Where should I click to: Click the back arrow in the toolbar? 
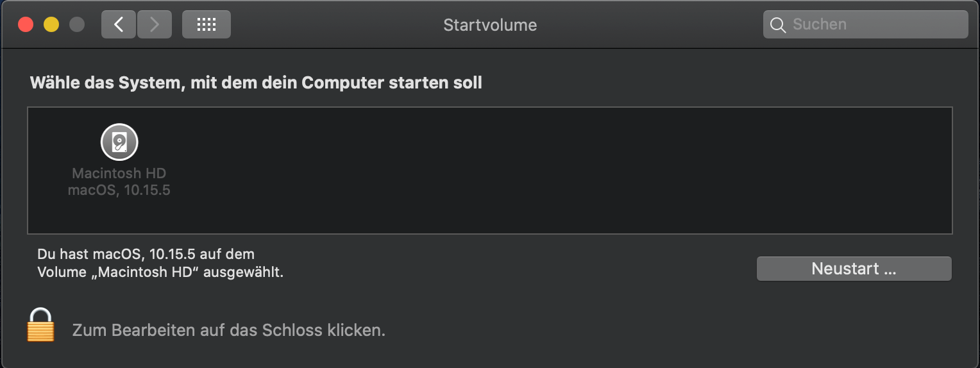[119, 25]
